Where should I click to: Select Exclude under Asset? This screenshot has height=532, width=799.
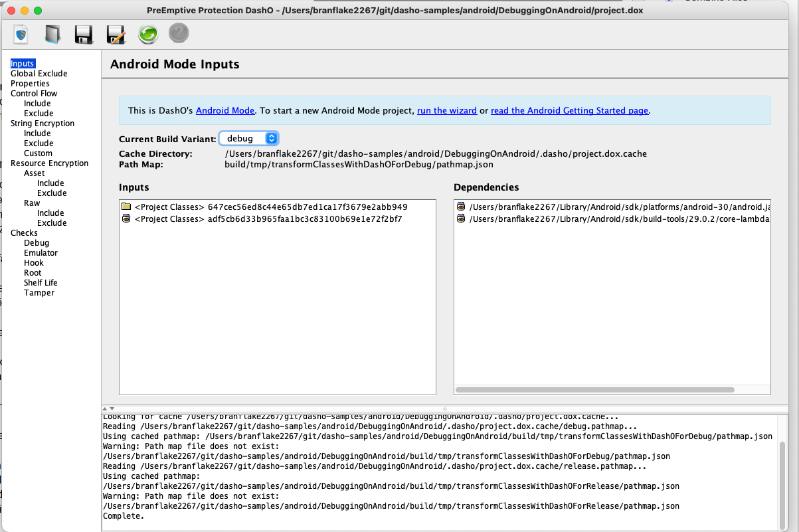tap(52, 193)
